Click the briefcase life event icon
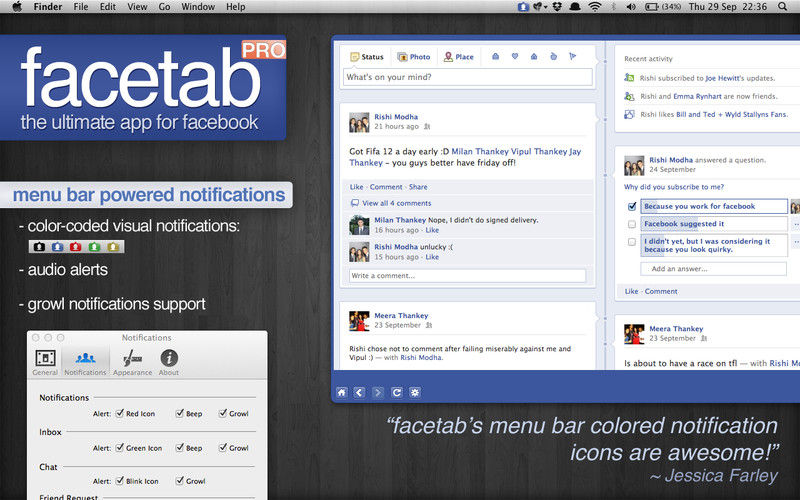 [x=495, y=56]
